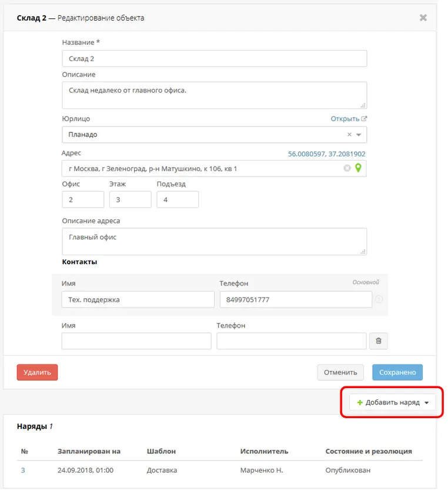Viewport: 448px width, 494px height.
Task: Open the Добавить наряд dropdown caret
Action: (x=427, y=403)
